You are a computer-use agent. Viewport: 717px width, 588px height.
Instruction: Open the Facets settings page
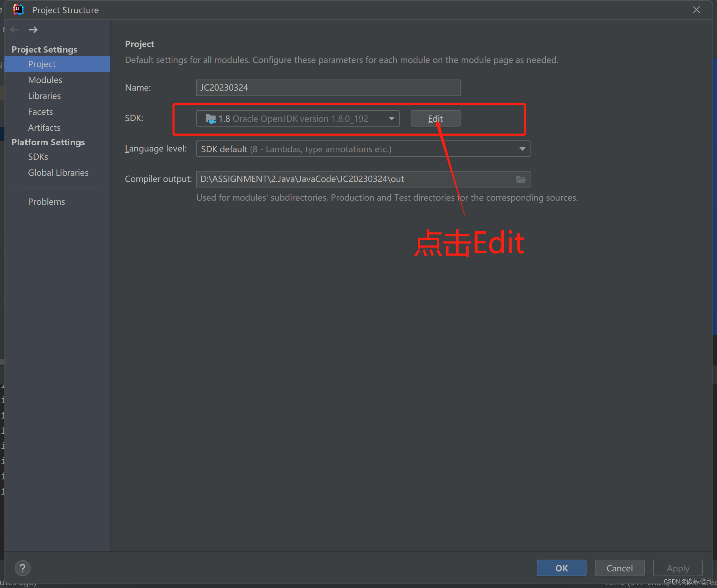(40, 111)
